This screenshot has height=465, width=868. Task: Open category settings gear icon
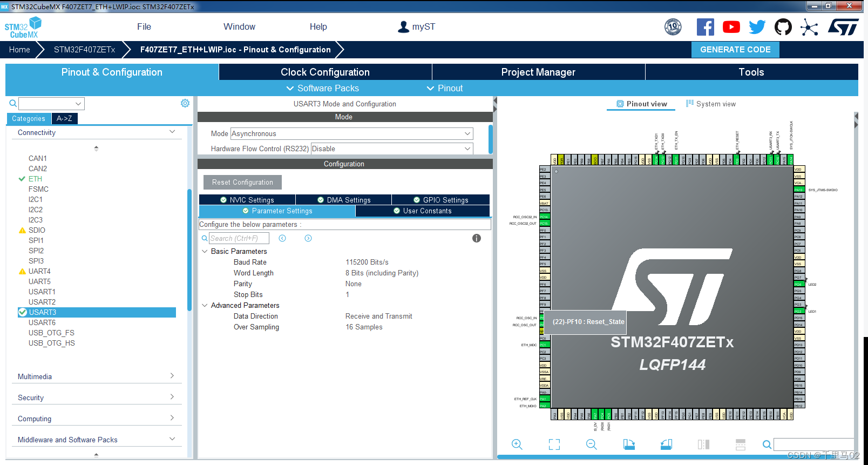(185, 103)
